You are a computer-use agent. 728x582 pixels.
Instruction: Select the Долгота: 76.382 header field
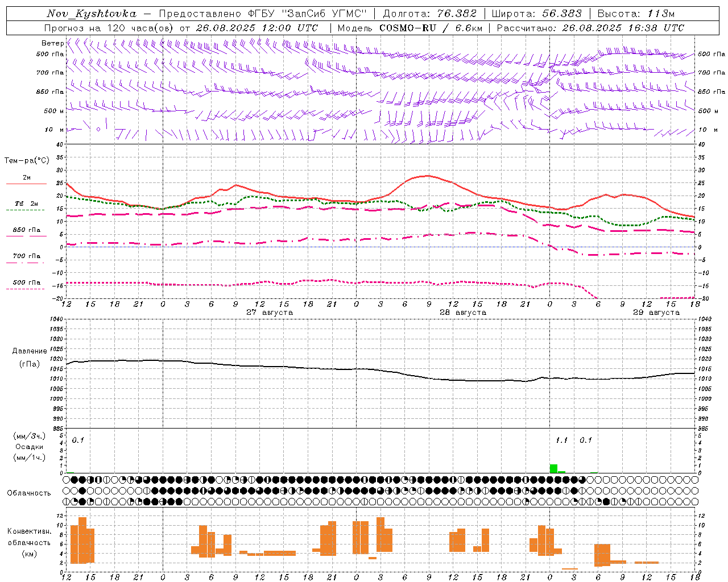point(429,14)
